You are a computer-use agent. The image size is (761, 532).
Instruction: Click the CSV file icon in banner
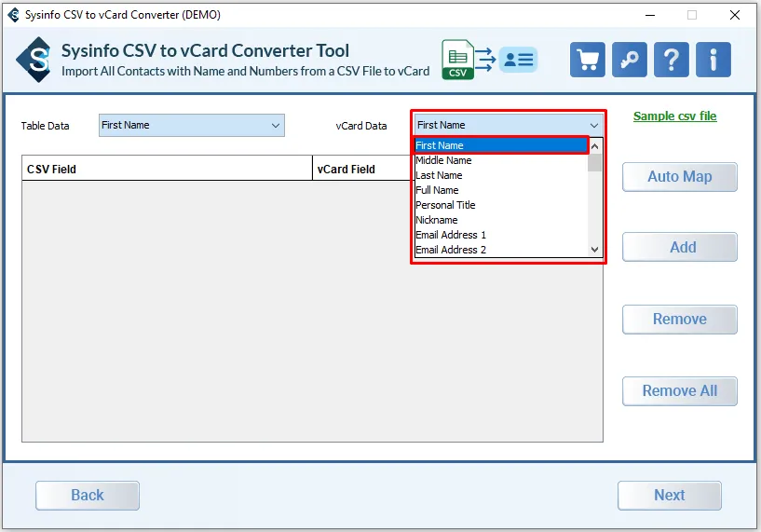click(457, 60)
